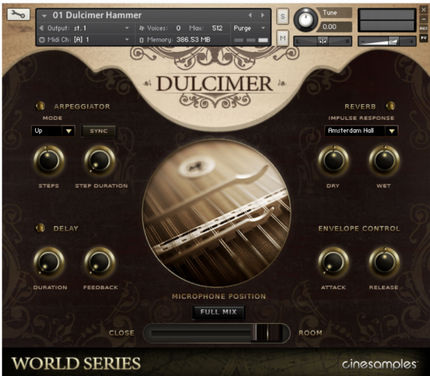430x376 pixels.
Task: Open the Output st.1 dropdown
Action: point(85,28)
